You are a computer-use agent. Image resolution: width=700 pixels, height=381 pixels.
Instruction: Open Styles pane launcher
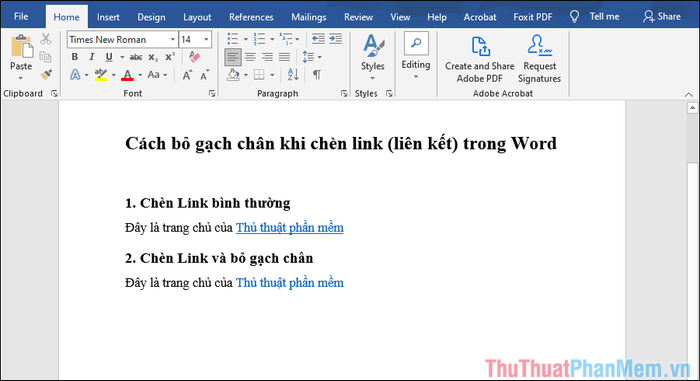389,93
